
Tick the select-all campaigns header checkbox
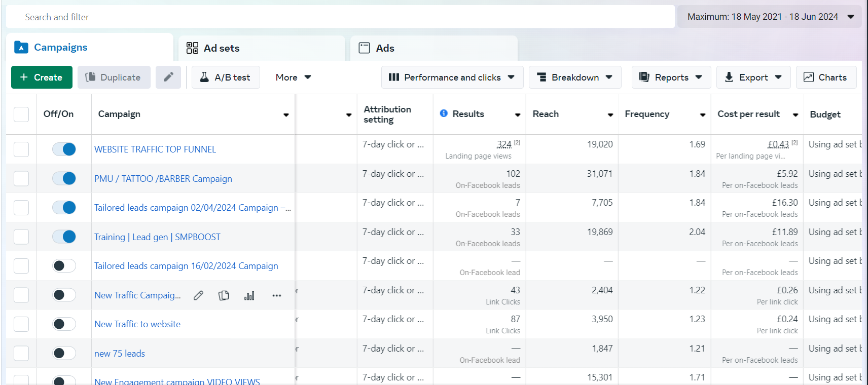(21, 114)
